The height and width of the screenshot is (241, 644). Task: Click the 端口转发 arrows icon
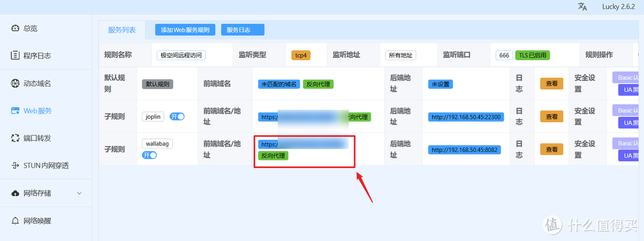15,138
